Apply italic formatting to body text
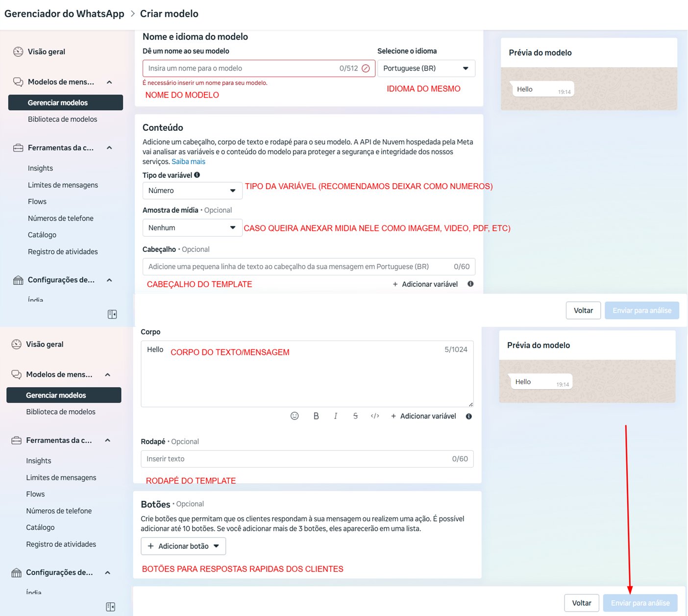This screenshot has height=616, width=688. 336,416
